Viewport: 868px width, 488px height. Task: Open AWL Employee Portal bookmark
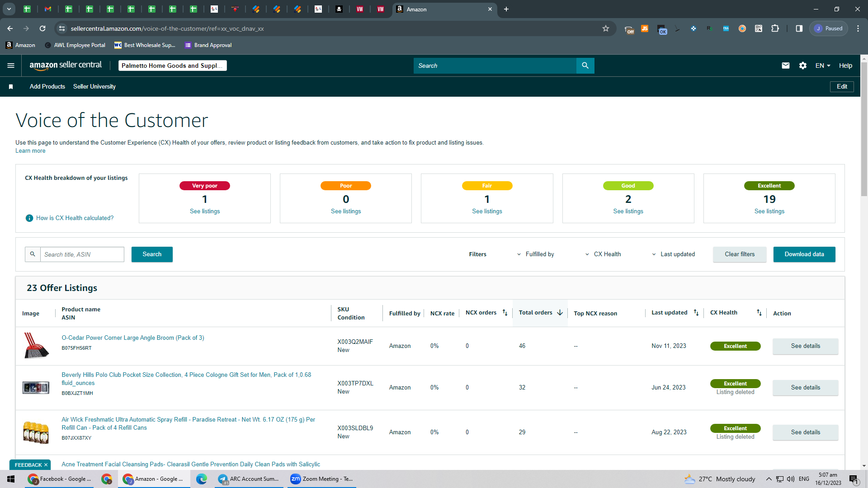coord(75,45)
